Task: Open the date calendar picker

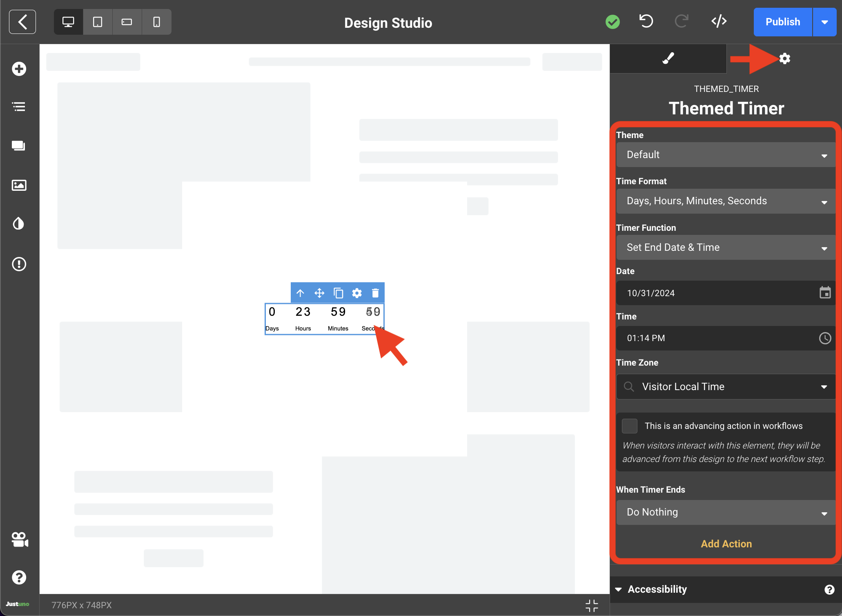Action: pos(825,293)
